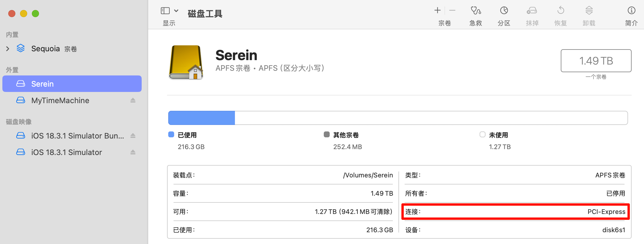Select Serein in the 外置 list
The image size is (644, 244).
(x=42, y=84)
